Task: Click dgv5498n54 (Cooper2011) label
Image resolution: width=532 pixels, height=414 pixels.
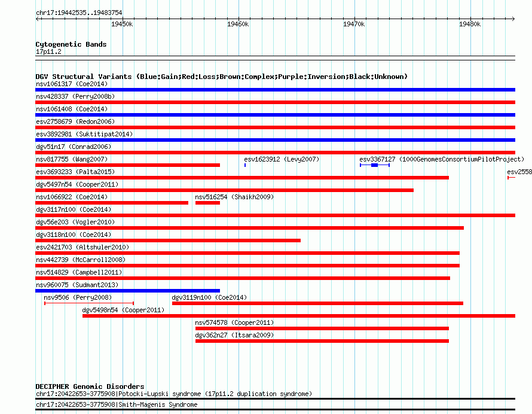Action: (x=123, y=310)
